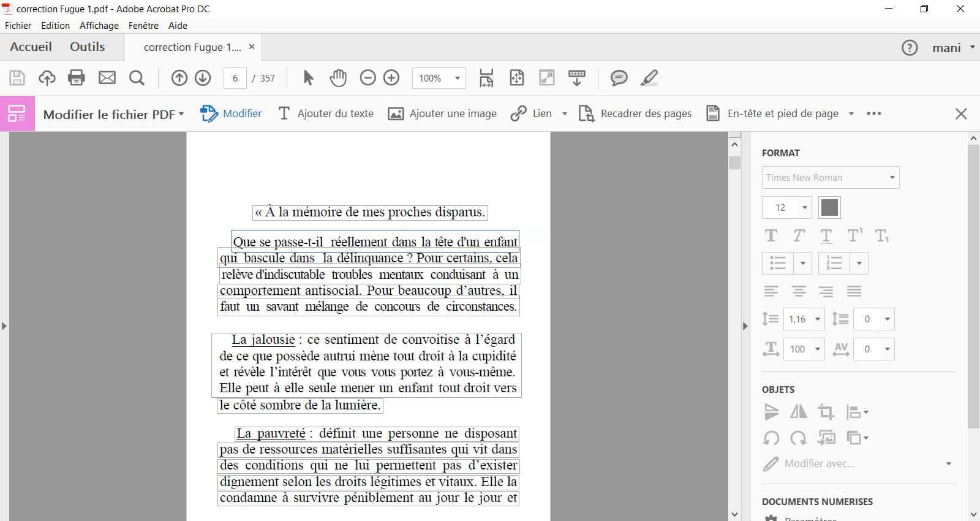Open the gray font color swatch

[829, 208]
